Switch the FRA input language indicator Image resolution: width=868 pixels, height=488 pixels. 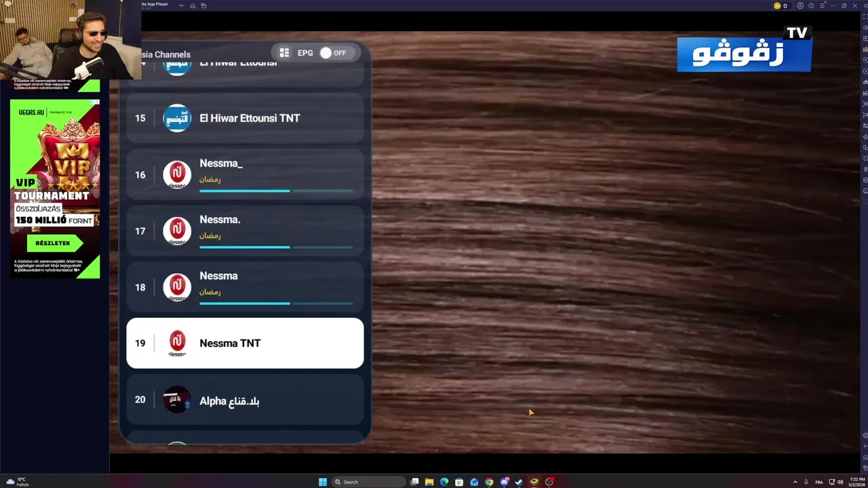tap(819, 482)
